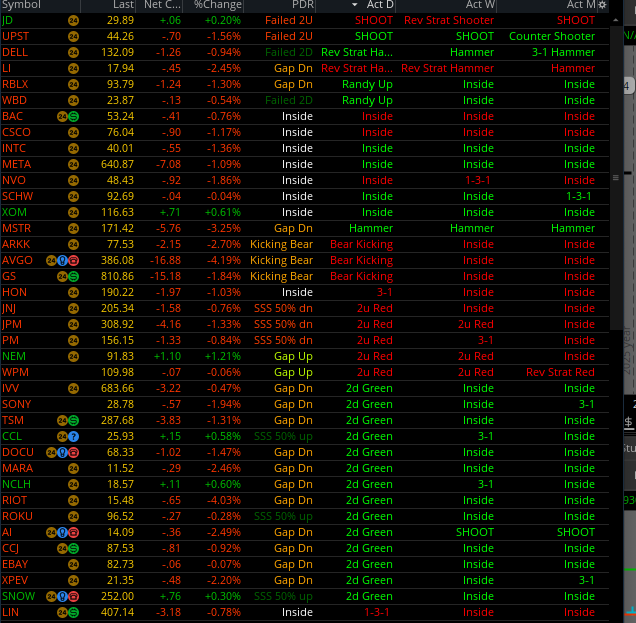Click the 24 badge on CCL row
The image size is (636, 623).
point(62,437)
